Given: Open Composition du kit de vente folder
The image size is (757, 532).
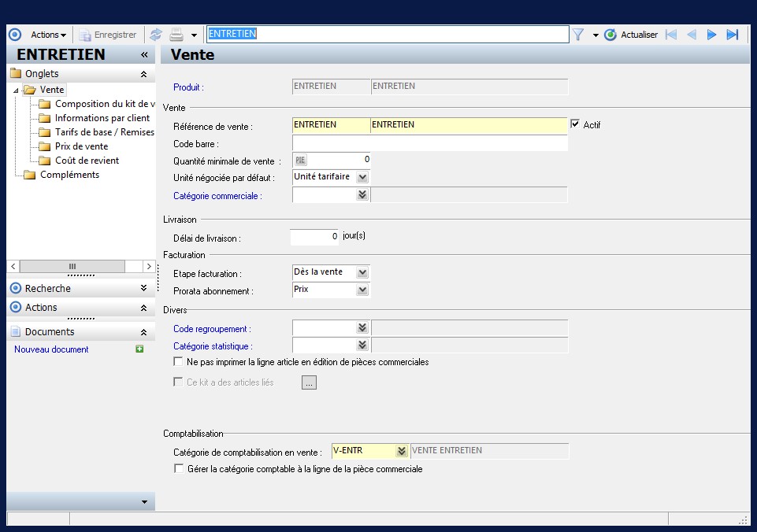Looking at the screenshot, I should pyautogui.click(x=104, y=104).
